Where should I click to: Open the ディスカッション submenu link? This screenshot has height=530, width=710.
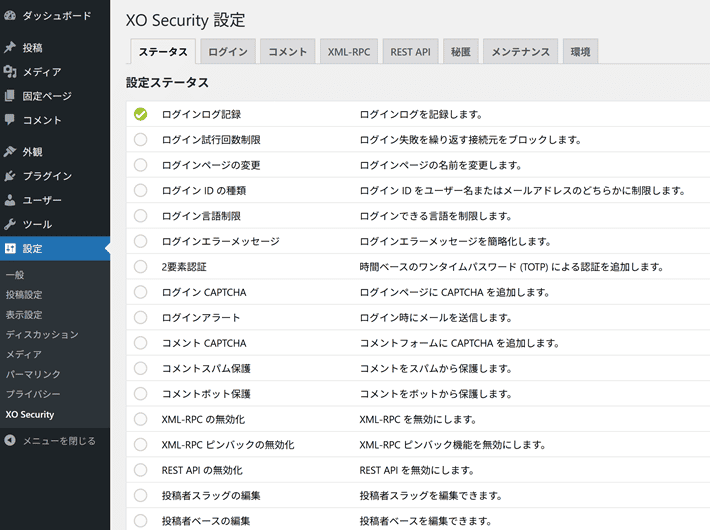(42, 334)
